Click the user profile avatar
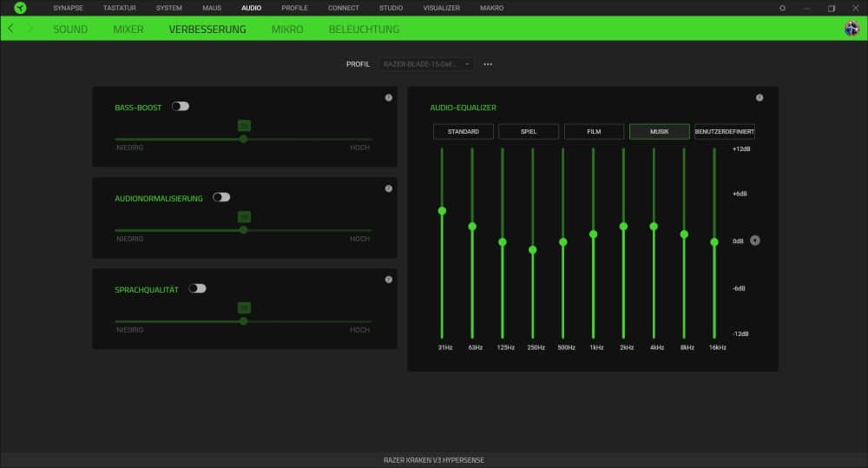The width and height of the screenshot is (868, 468). coord(852,29)
